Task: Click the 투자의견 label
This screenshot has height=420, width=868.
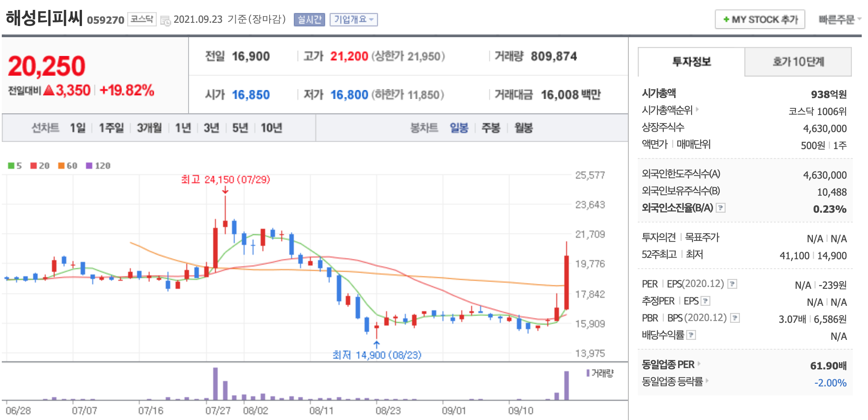Action: pos(659,237)
